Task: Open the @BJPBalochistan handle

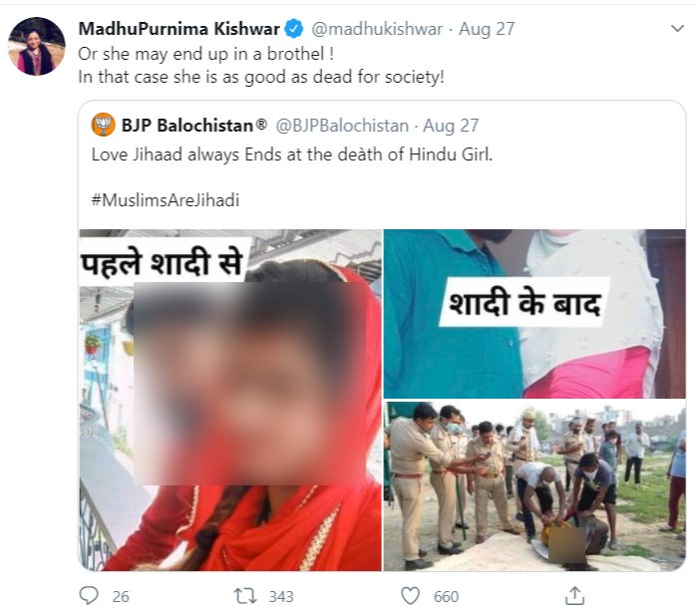Action: pos(342,126)
